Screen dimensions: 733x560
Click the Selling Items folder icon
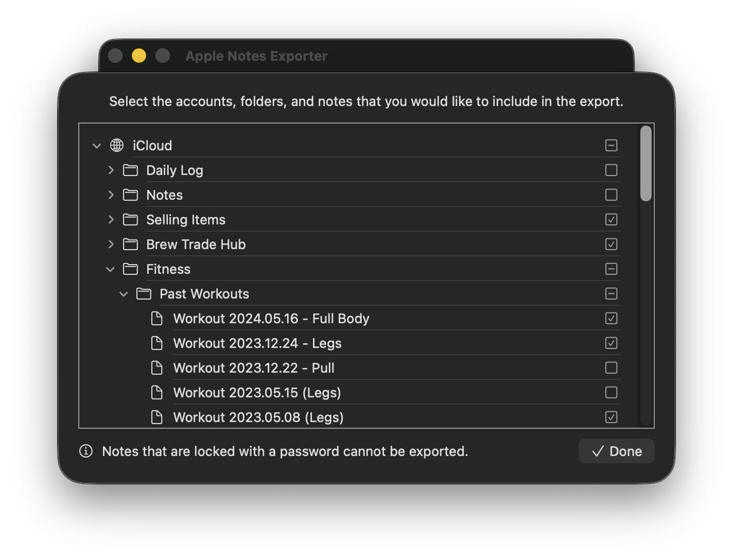coord(130,220)
